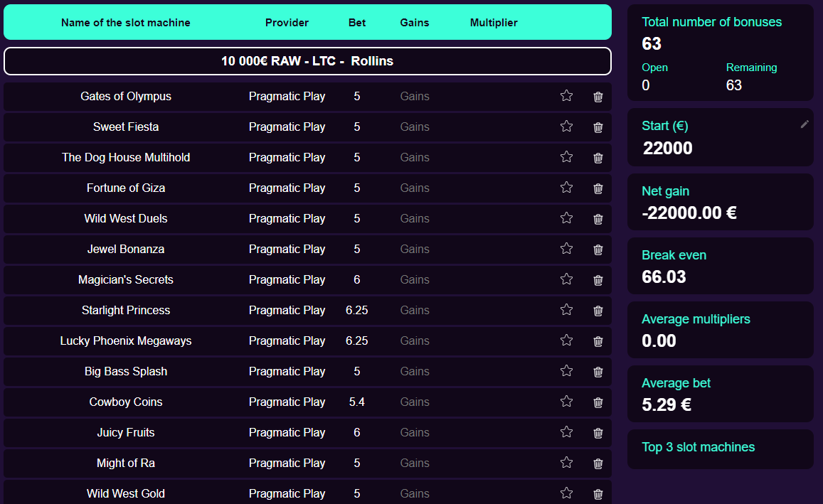
Task: Delete the Gates of Olympus row
Action: 598,97
